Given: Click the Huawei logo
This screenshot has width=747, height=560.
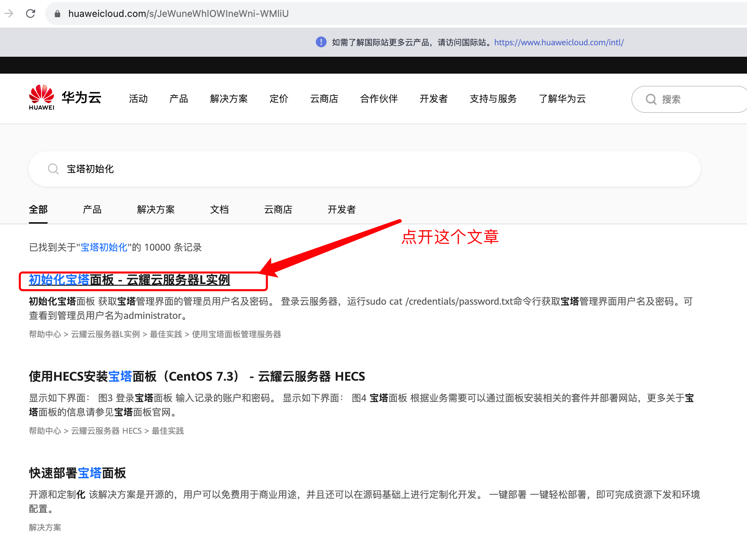Looking at the screenshot, I should pyautogui.click(x=42, y=98).
